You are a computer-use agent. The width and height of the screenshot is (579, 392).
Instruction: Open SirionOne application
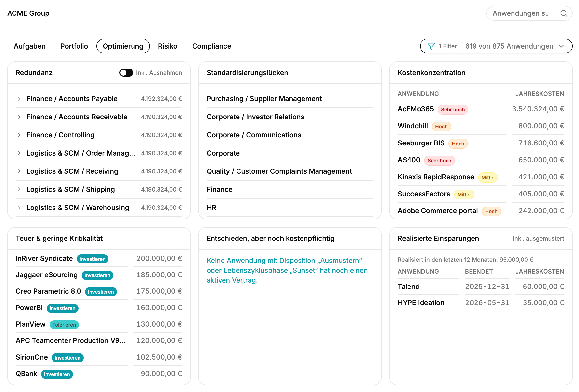[x=32, y=357]
